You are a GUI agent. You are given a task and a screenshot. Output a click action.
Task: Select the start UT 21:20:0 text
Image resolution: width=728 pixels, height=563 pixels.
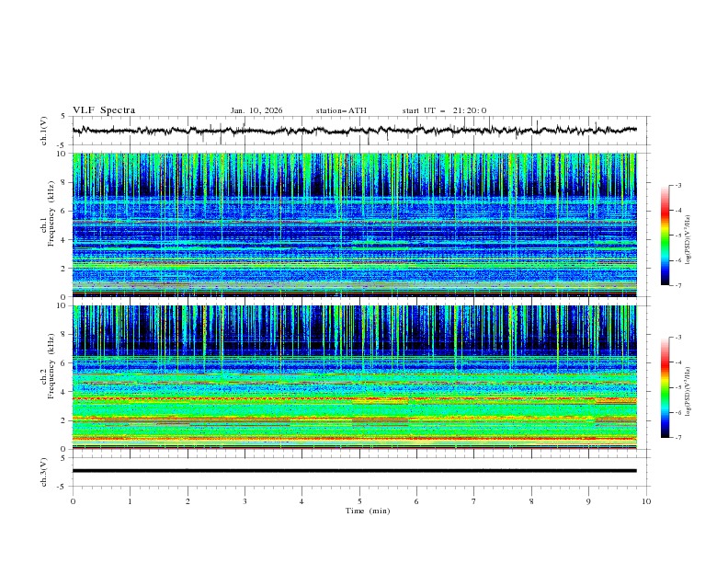coord(444,110)
